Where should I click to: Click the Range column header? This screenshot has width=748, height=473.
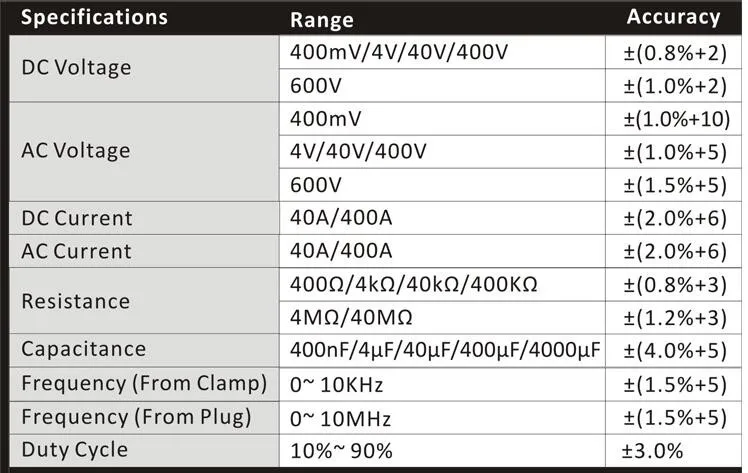[324, 19]
